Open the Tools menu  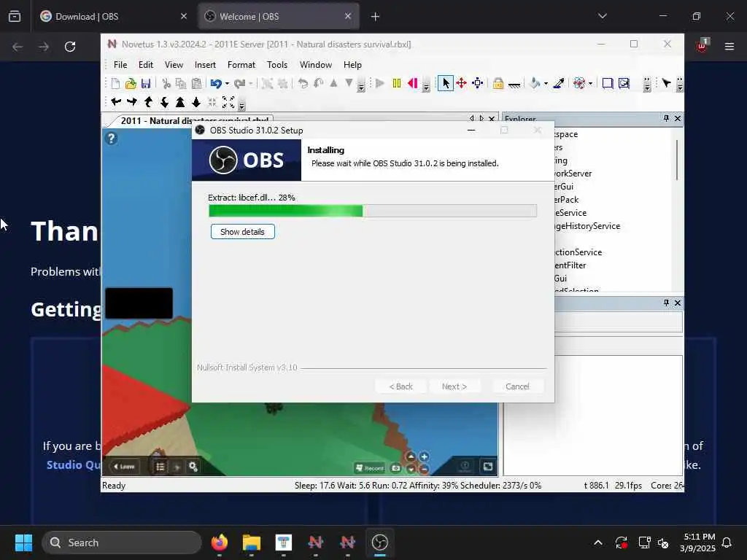click(276, 65)
